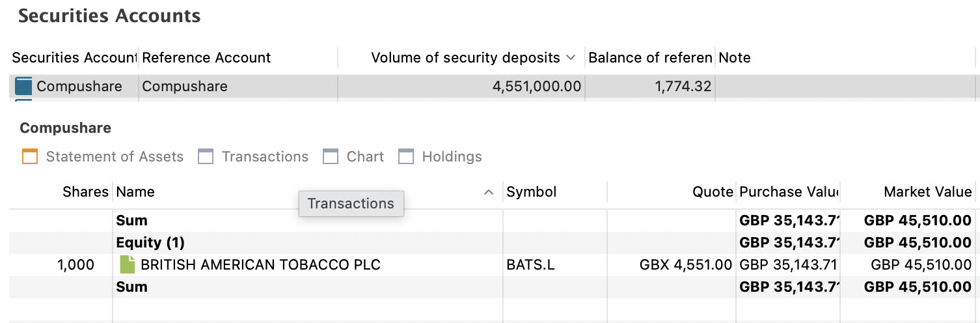Sort by Volume of security deposits arrow

571,58
